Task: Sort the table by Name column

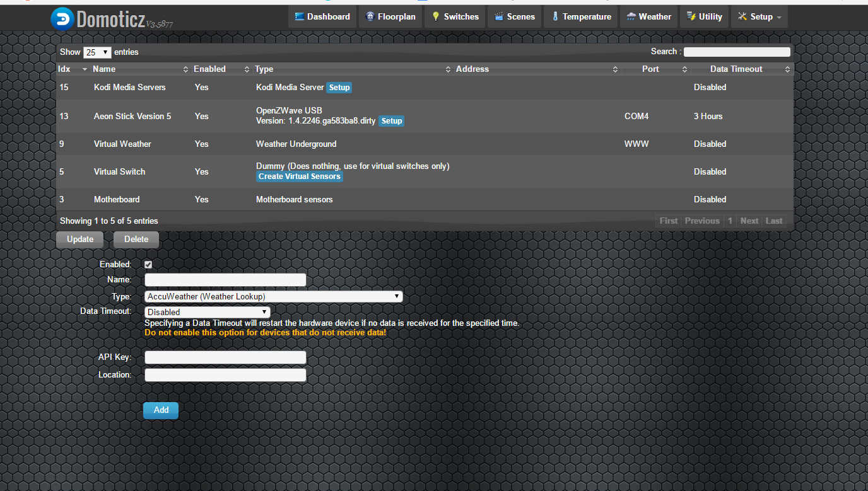Action: click(x=140, y=69)
